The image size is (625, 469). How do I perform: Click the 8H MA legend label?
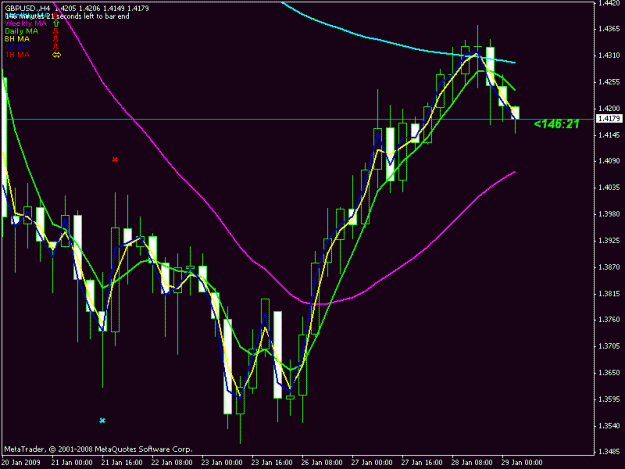point(17,39)
